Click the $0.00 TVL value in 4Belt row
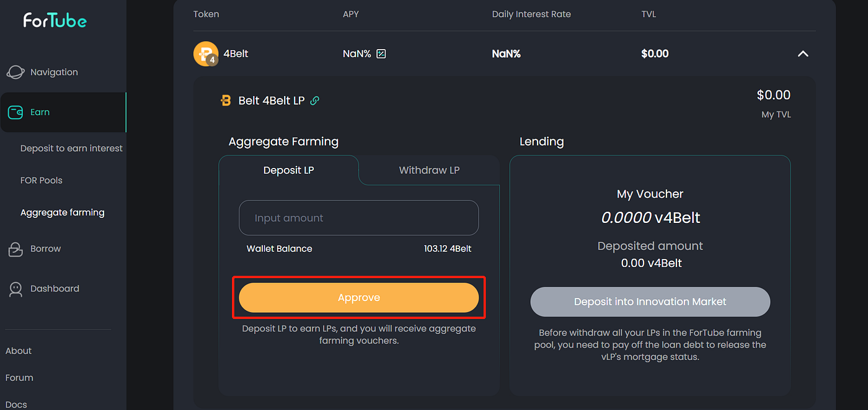 tap(655, 54)
